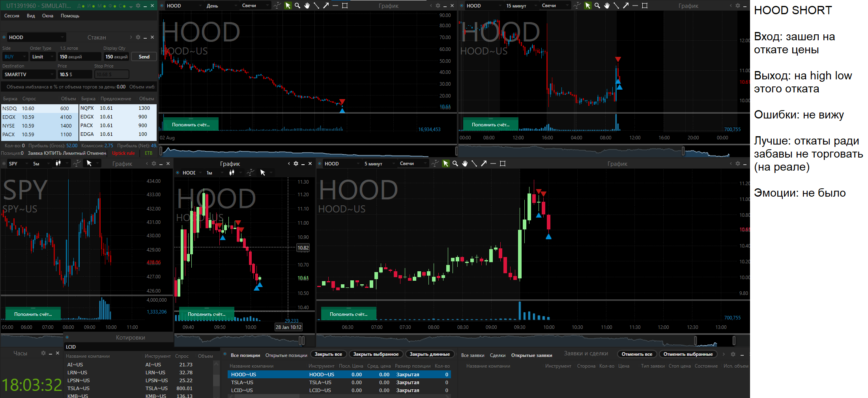
Task: Select hand pan tool in HOOD 5-minute chart
Action: (465, 163)
